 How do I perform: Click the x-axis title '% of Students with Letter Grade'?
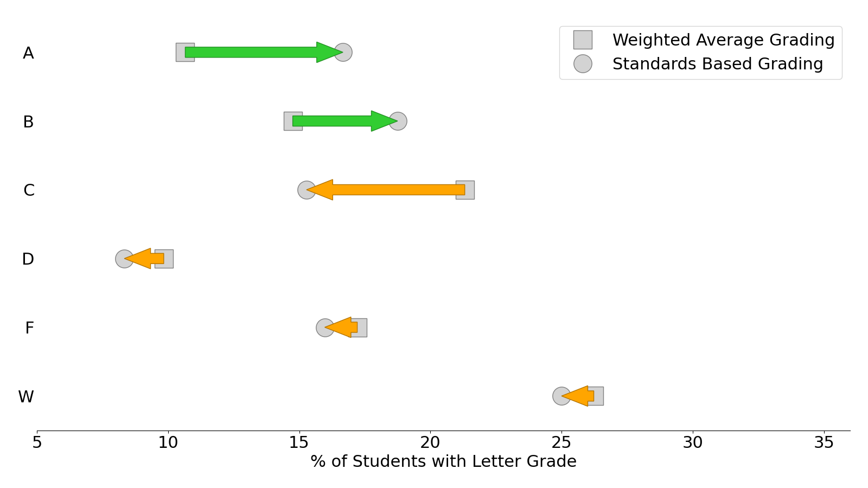[x=443, y=461]
